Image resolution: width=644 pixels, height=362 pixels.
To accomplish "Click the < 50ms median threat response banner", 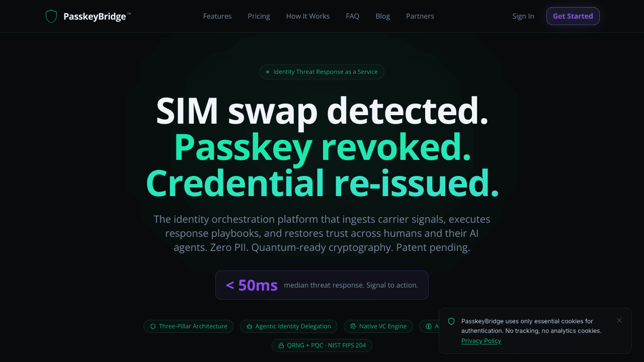I will pyautogui.click(x=322, y=285).
